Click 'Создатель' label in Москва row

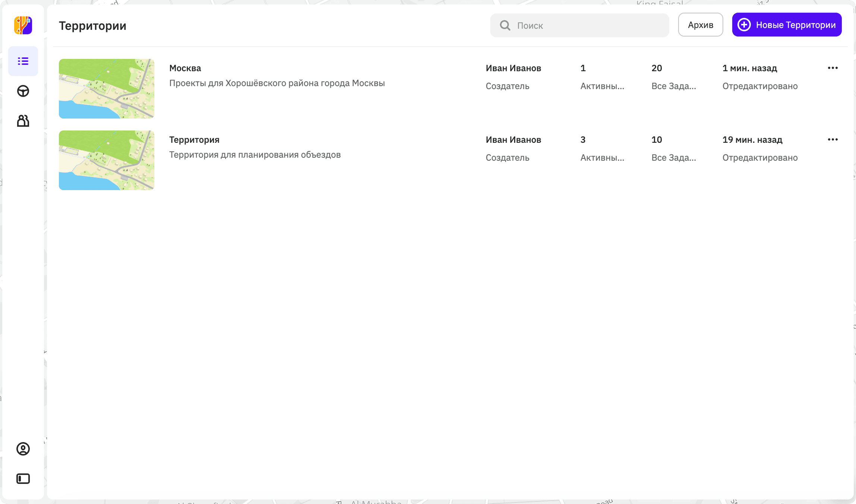[x=507, y=86]
